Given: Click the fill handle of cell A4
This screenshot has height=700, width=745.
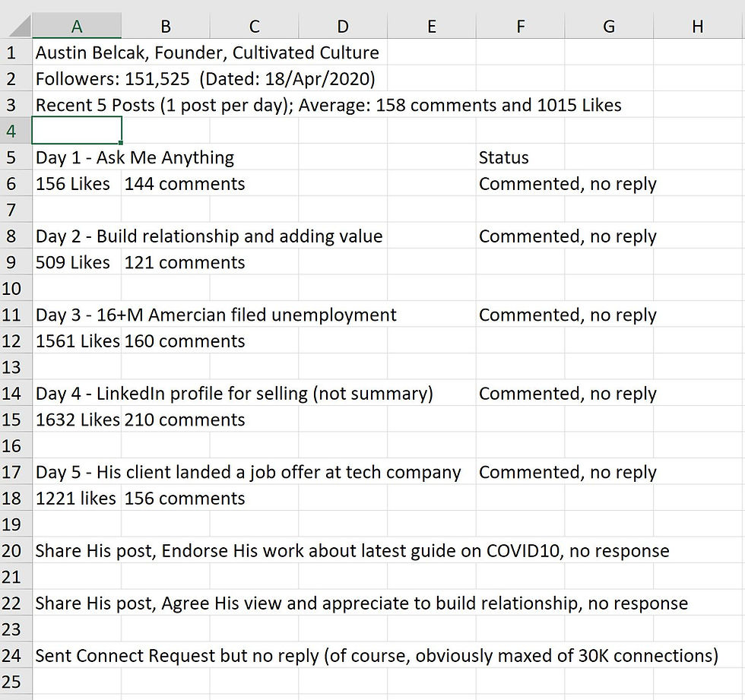Looking at the screenshot, I should click(121, 142).
